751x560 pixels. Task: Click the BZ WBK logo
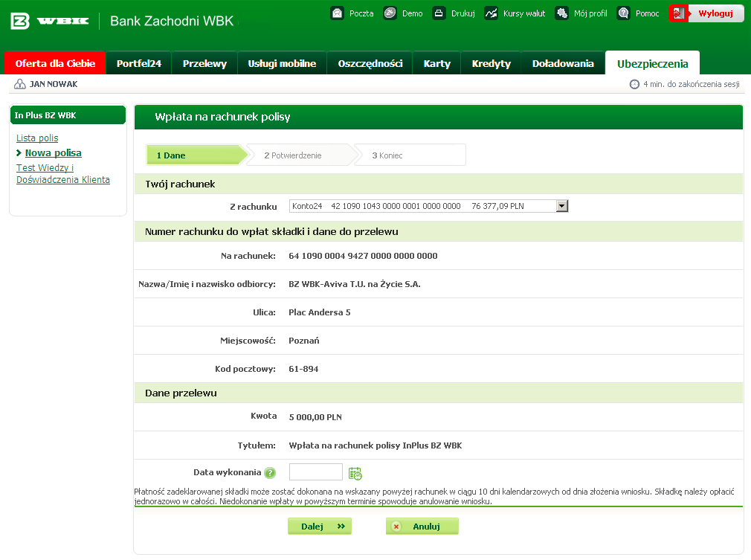click(49, 21)
